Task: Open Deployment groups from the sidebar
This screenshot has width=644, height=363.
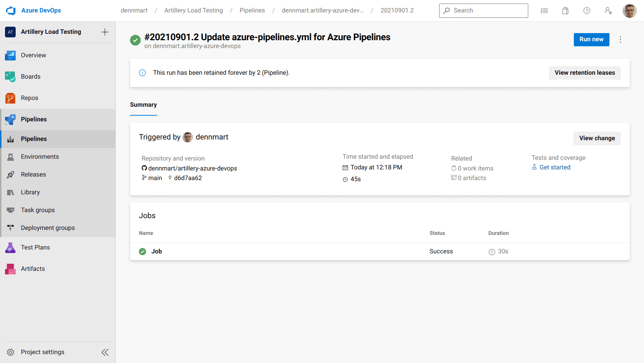Action: (x=48, y=228)
